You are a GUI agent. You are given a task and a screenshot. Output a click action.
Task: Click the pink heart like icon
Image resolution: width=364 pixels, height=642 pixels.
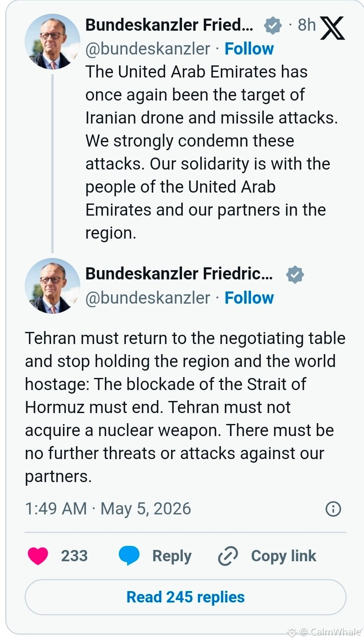coord(38,556)
